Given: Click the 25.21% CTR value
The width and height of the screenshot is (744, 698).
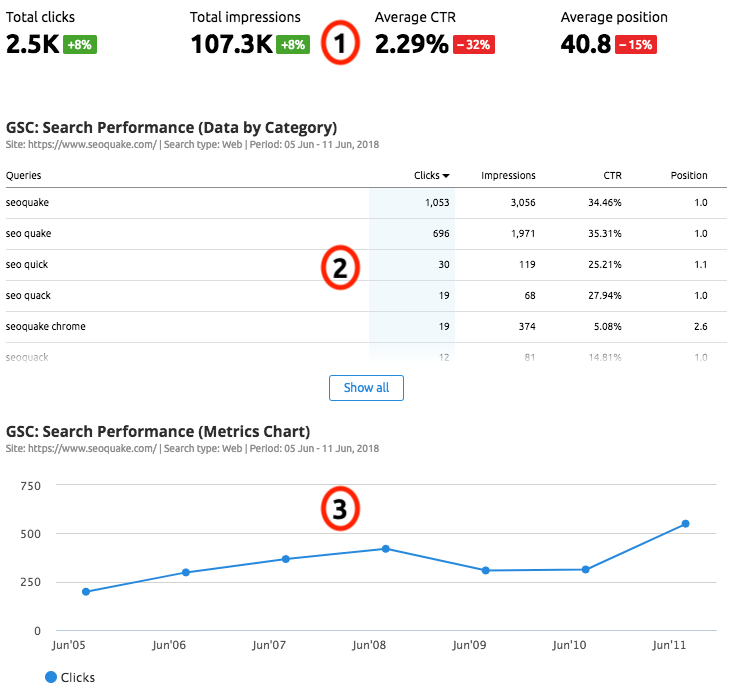Looking at the screenshot, I should coord(604,264).
